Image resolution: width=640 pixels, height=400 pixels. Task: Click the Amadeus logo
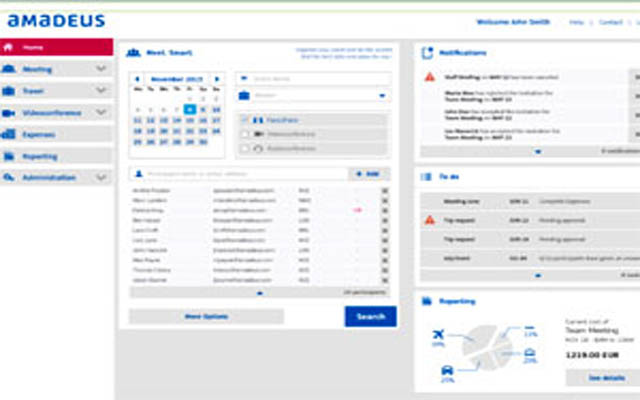click(x=56, y=21)
